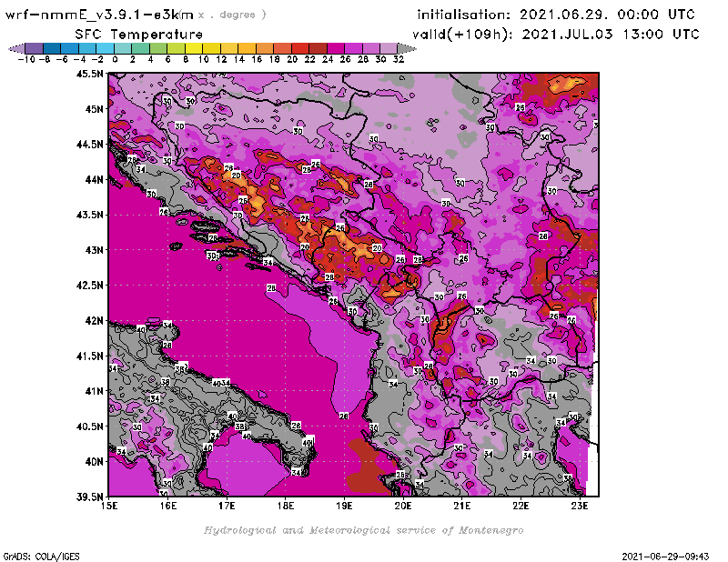This screenshot has width=728, height=562.
Task: Select the legend swatch between -6 and -4
Action: 70,48
